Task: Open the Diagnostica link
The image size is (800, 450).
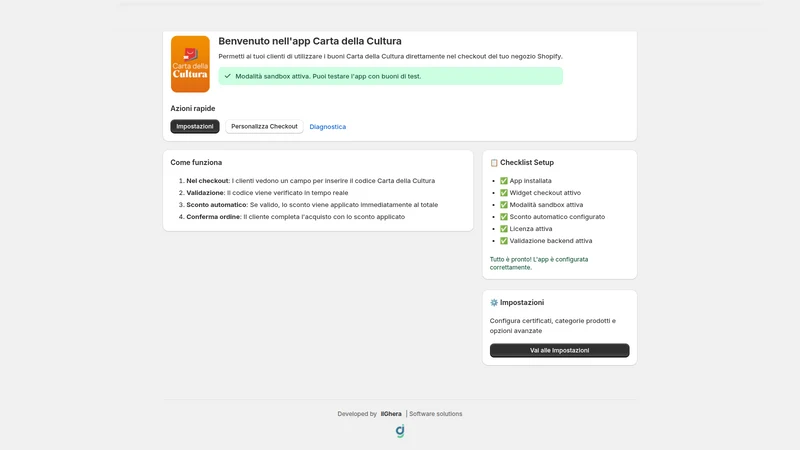Action: tap(328, 127)
